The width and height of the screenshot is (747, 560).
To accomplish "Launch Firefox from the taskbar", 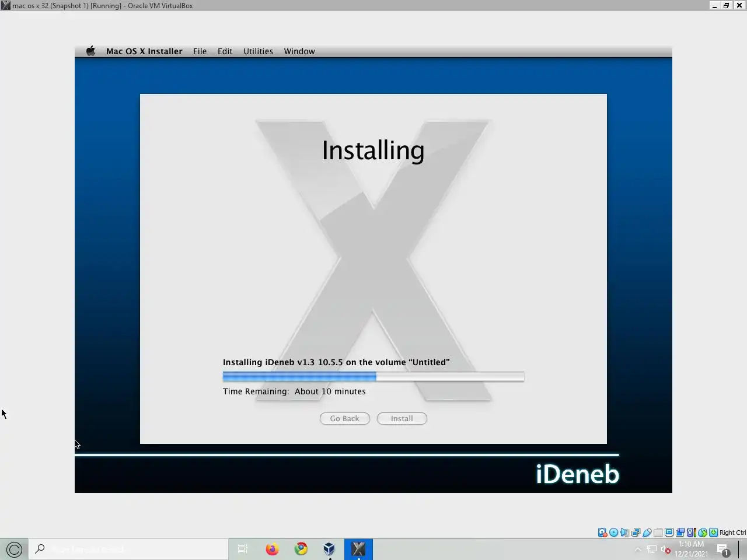I will pos(272,549).
